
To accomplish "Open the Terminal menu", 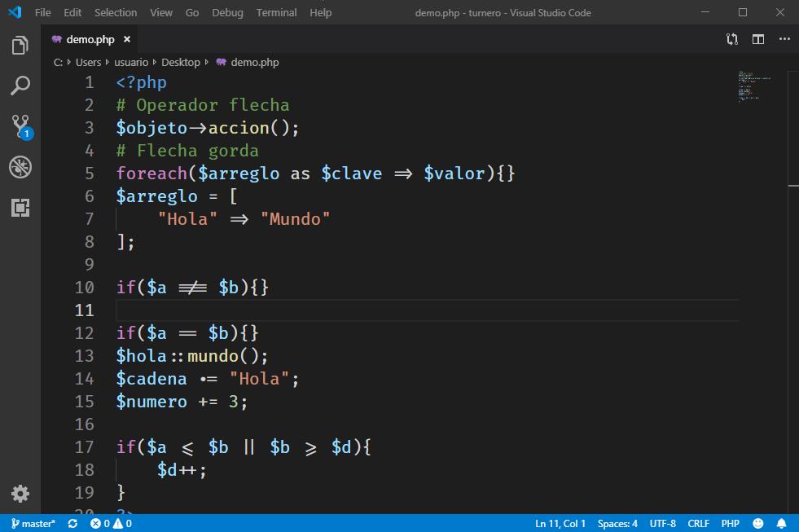I will coord(276,13).
